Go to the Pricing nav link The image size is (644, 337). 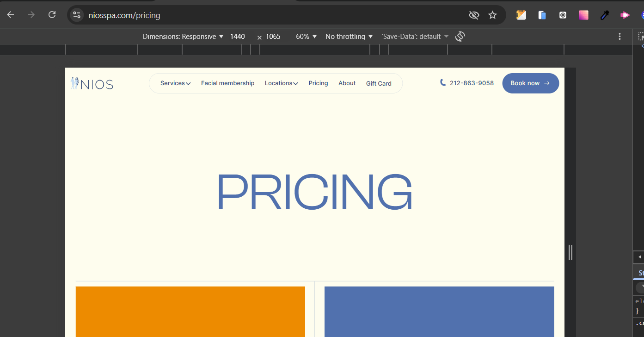(318, 83)
